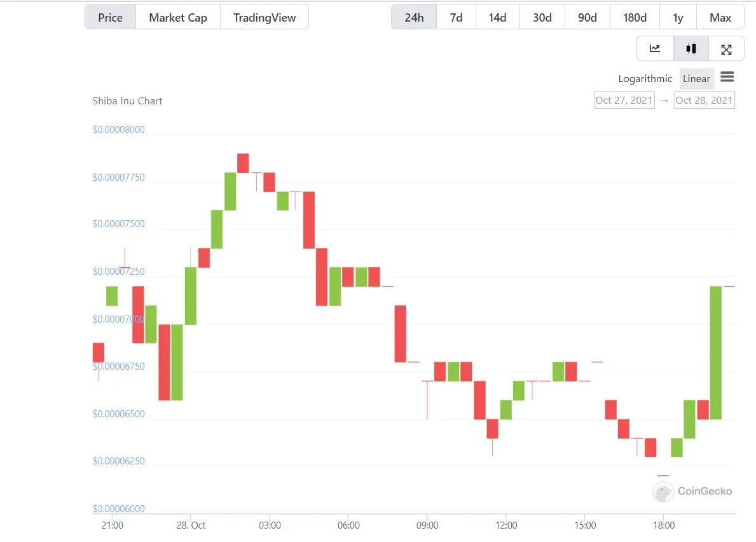Click the $0.00006000 axis label
The width and height of the screenshot is (756, 542).
point(119,508)
